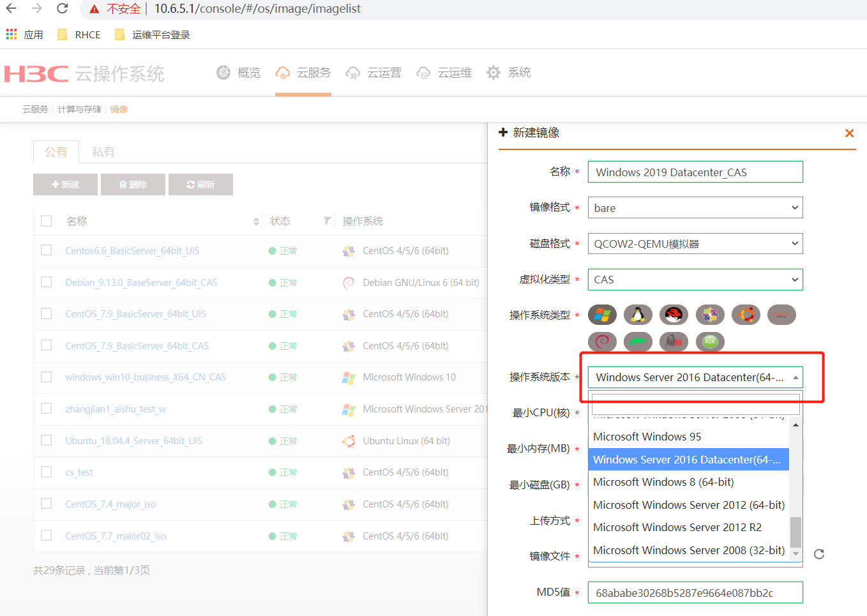
Task: Reload the page with the browser refresh icon
Action: click(x=62, y=8)
